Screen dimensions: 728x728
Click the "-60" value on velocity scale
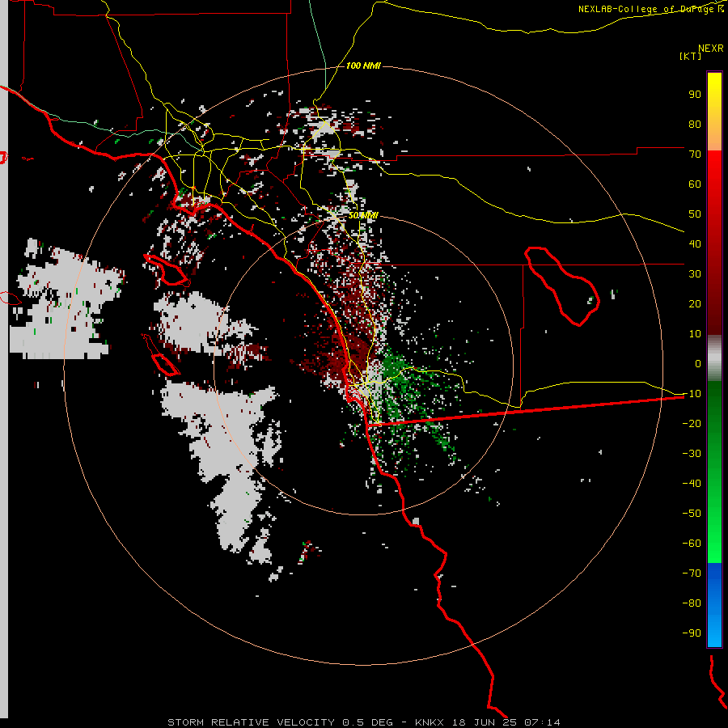click(692, 544)
